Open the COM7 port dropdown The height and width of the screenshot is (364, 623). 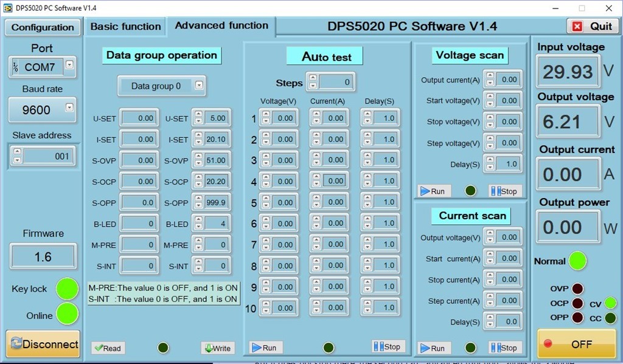tap(69, 64)
